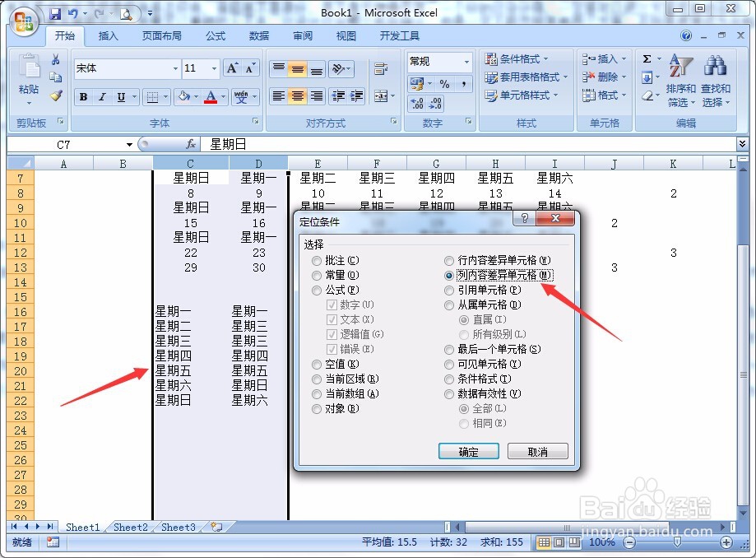This screenshot has height=558, width=756.
Task: Switch to Page Layout view in status bar
Action: tap(559, 542)
